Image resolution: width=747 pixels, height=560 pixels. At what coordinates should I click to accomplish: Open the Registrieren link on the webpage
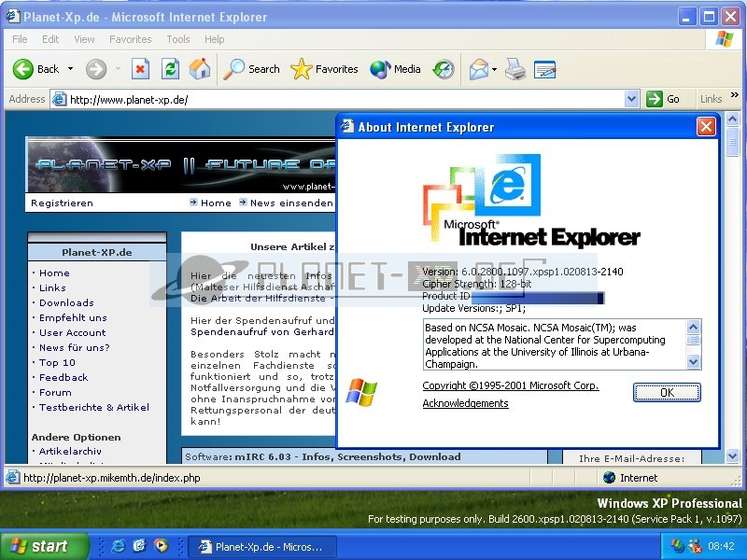[62, 203]
